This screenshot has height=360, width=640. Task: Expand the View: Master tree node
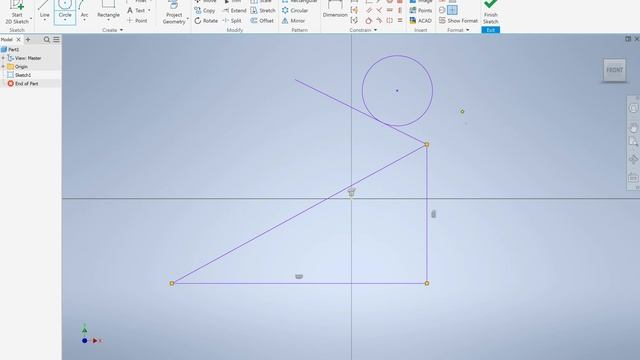(x=3, y=58)
